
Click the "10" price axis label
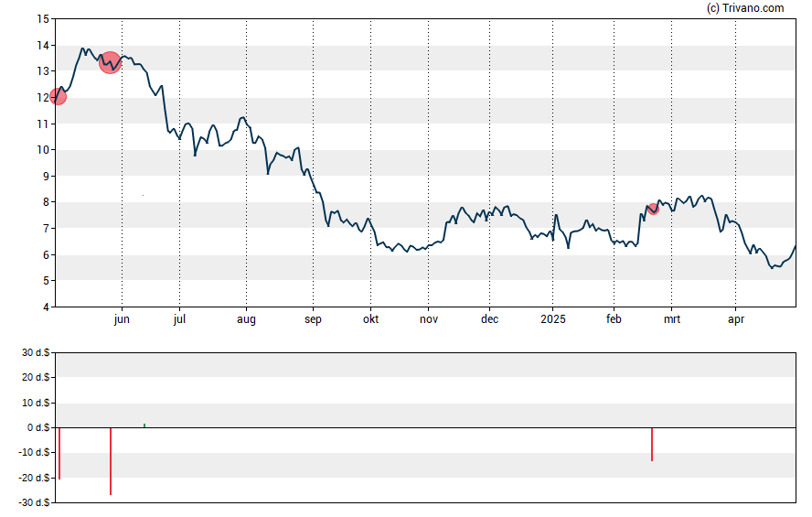(43, 150)
